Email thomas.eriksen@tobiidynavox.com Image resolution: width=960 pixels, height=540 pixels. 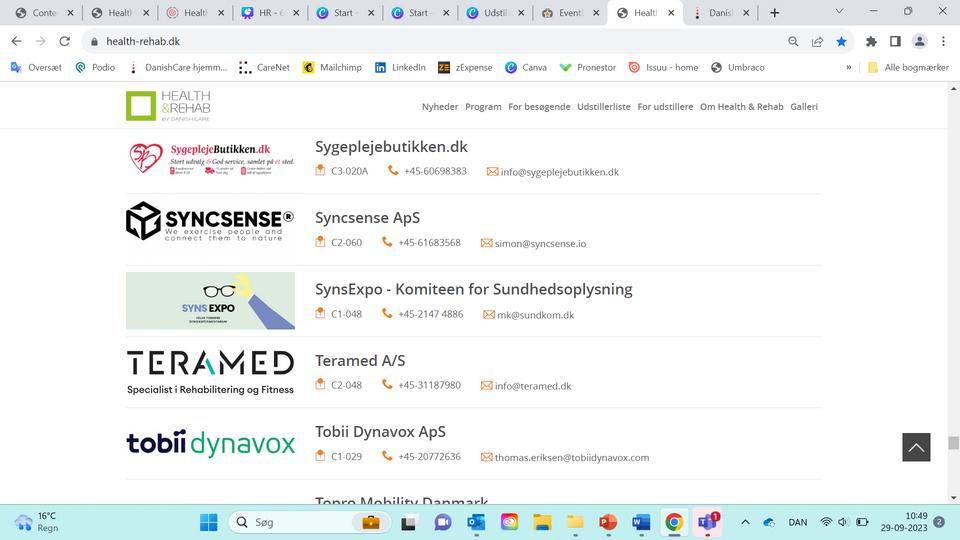coord(572,457)
